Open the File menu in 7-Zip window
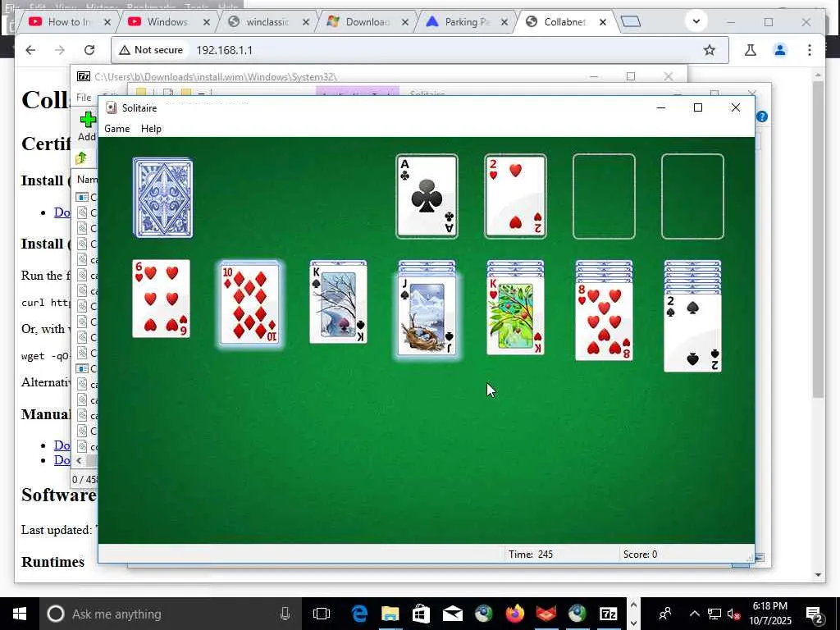Screen dimensions: 840x630 point(84,98)
